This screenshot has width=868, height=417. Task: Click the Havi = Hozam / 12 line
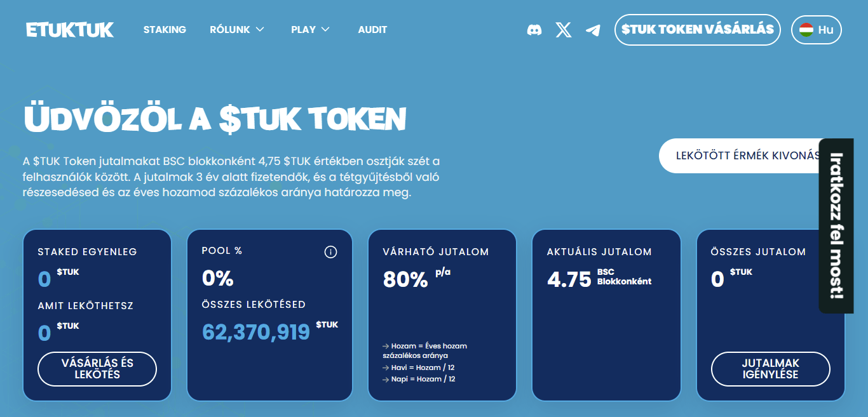pos(419,367)
